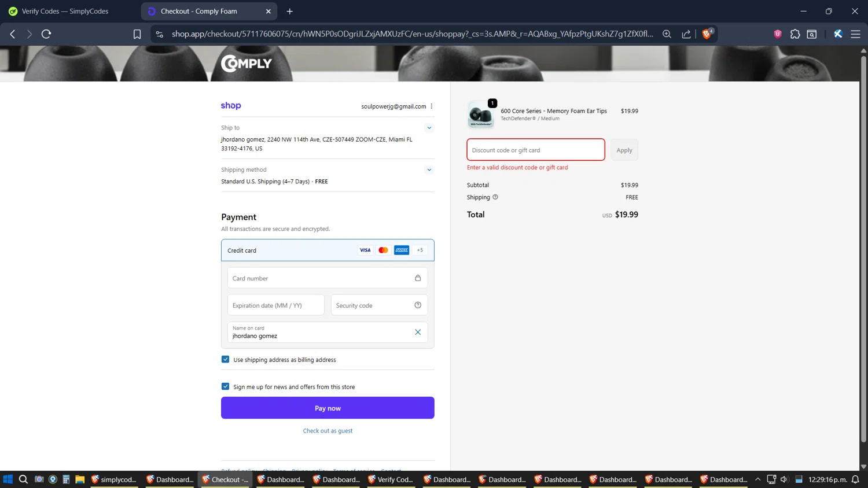Open File Explorer from taskbar

[x=80, y=479]
